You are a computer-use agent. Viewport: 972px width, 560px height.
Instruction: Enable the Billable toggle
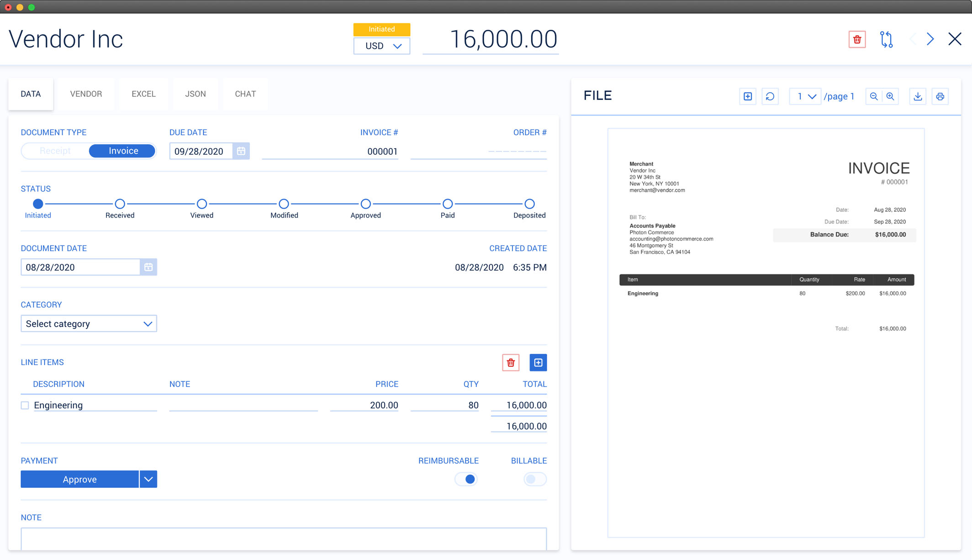click(x=534, y=479)
